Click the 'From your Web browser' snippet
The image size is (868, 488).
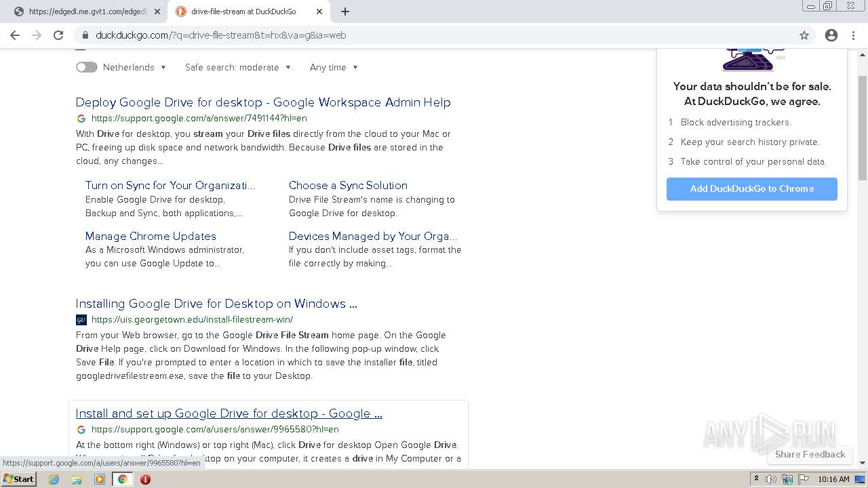pyautogui.click(x=261, y=355)
